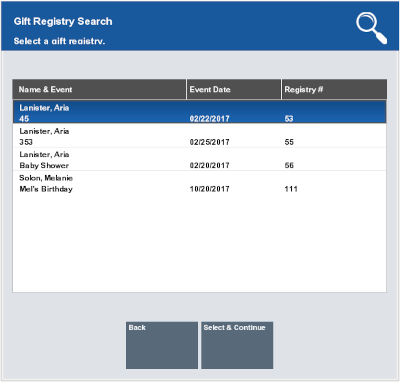Click event date 02/22/2017
Viewport: 400px width, 382px height.
210,119
